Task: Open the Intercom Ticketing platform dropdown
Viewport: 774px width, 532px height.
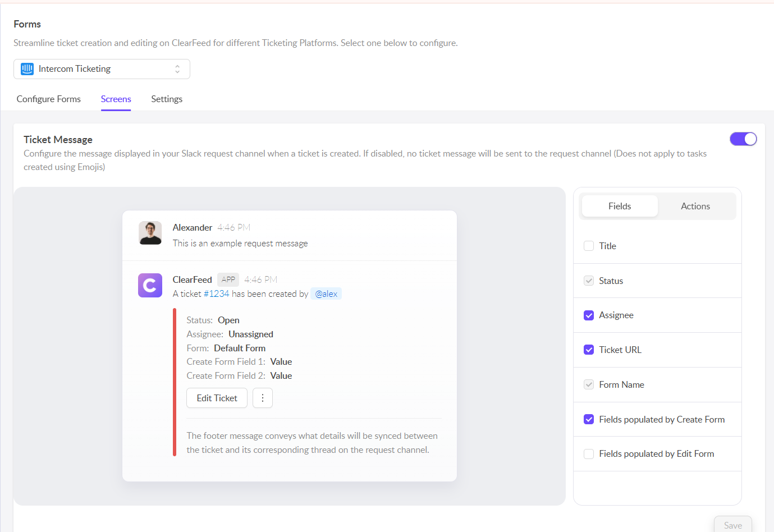Action: click(102, 69)
